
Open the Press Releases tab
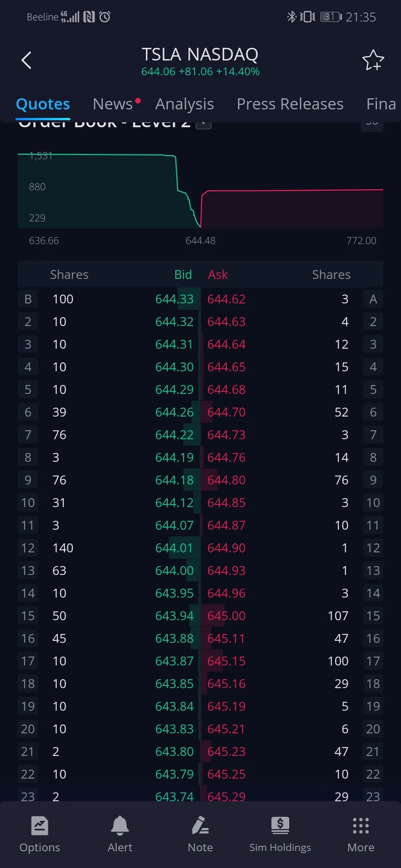tap(290, 104)
